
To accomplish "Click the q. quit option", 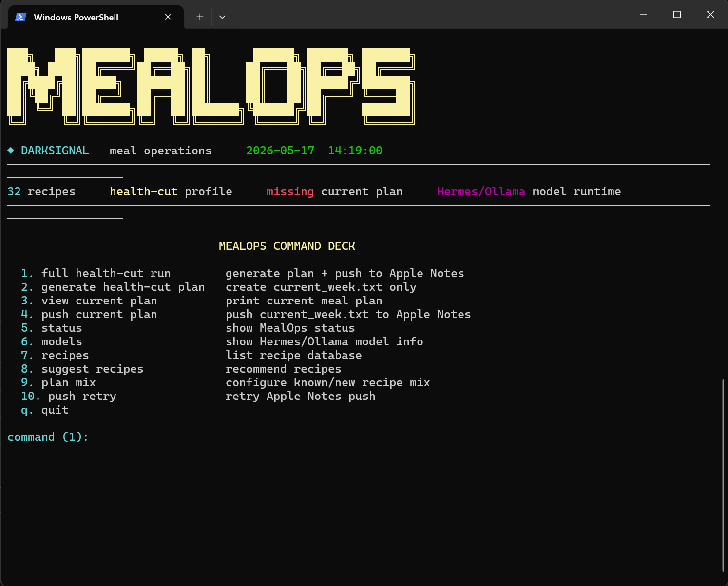I will pyautogui.click(x=44, y=410).
